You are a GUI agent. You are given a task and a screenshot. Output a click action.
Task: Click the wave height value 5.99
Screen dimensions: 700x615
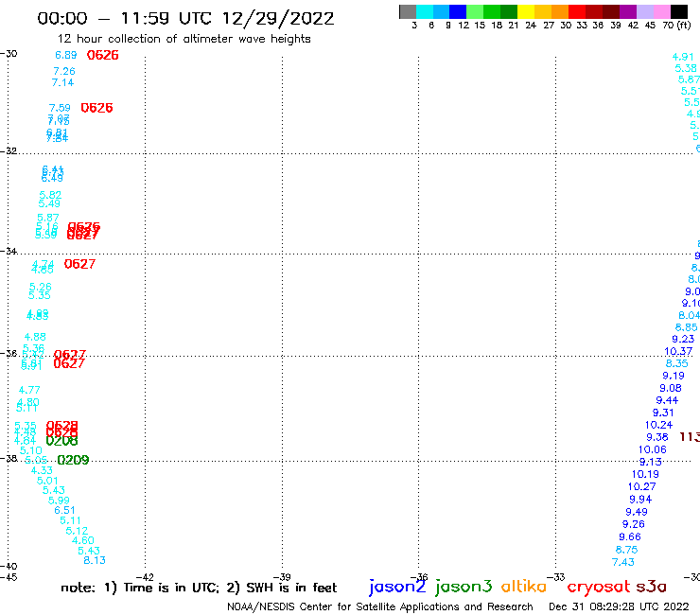tap(59, 501)
